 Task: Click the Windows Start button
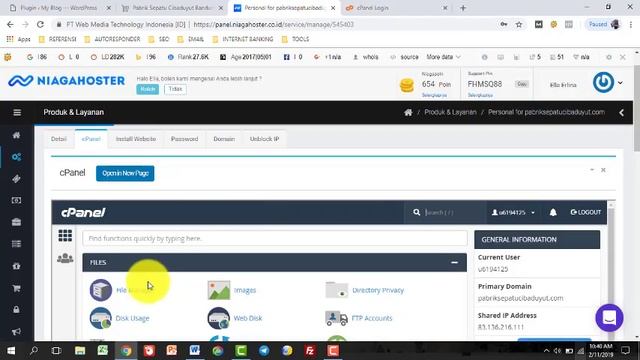click(11, 351)
